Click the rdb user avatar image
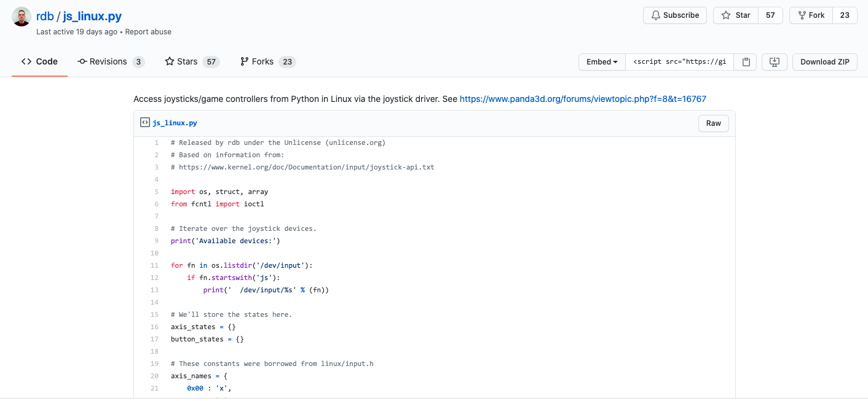Viewport: 868px width, 401px height. [x=22, y=17]
